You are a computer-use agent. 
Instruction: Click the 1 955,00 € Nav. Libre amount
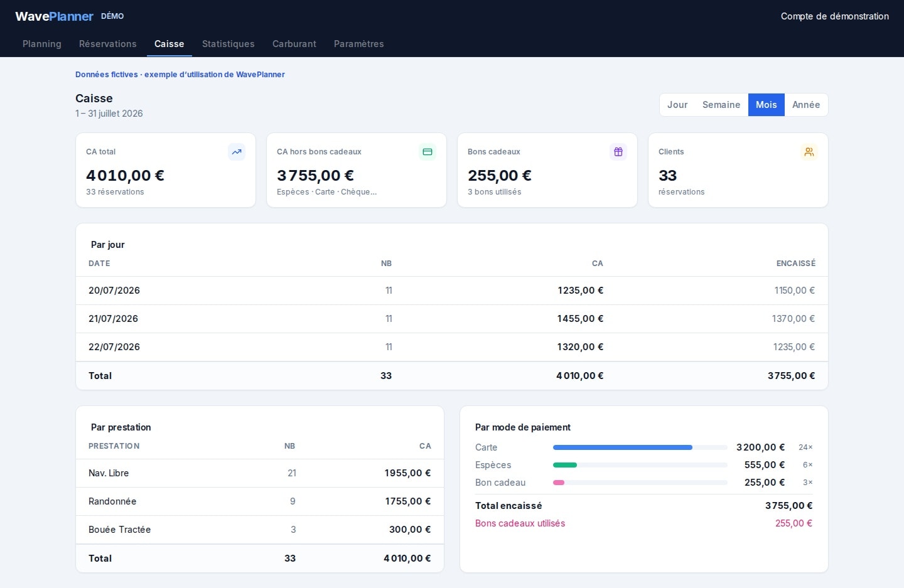point(408,473)
